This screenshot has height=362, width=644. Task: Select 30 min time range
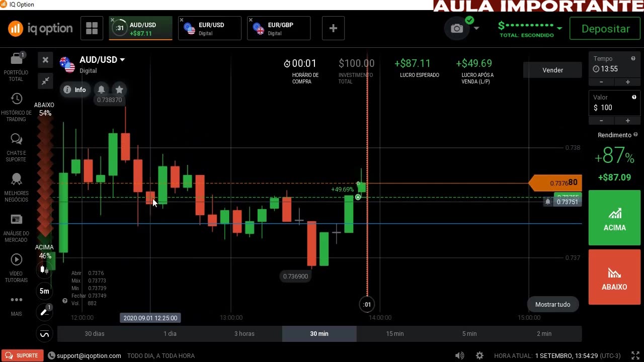coord(319,333)
